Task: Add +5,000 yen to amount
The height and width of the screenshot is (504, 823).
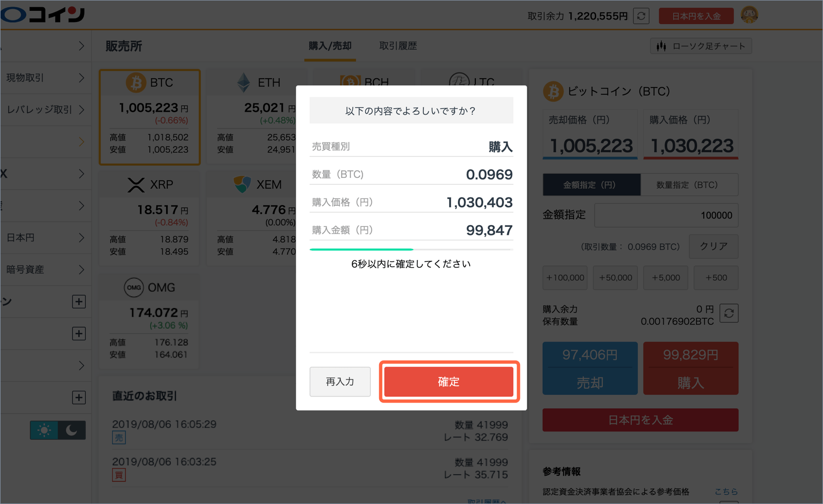Action: pyautogui.click(x=666, y=278)
